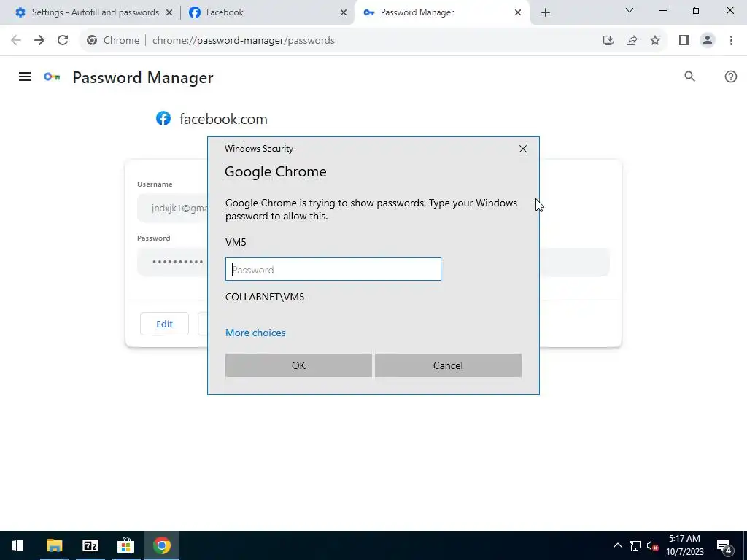The image size is (747, 560).
Task: Focus the Windows password input field
Action: (333, 269)
